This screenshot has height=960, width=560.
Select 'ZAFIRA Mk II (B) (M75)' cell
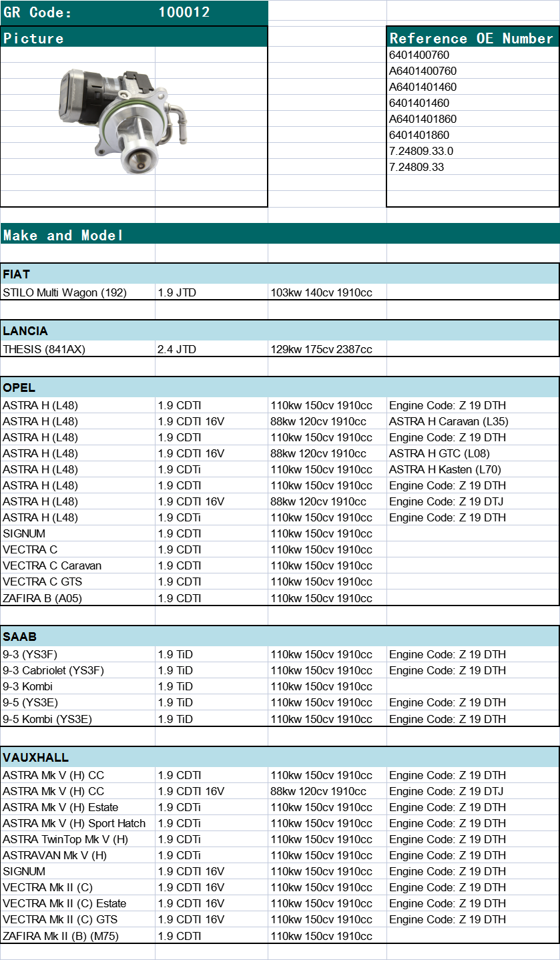[61, 936]
